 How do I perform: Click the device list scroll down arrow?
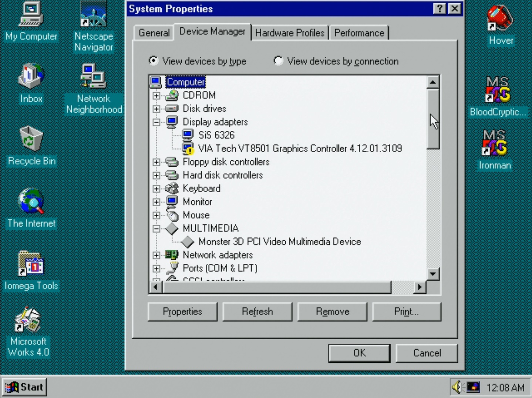tap(433, 274)
